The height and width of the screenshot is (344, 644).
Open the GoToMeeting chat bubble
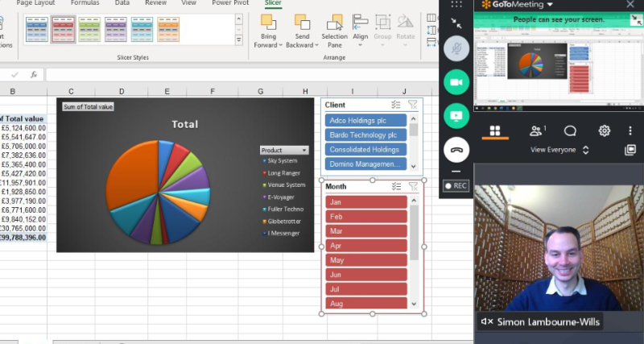pos(570,131)
